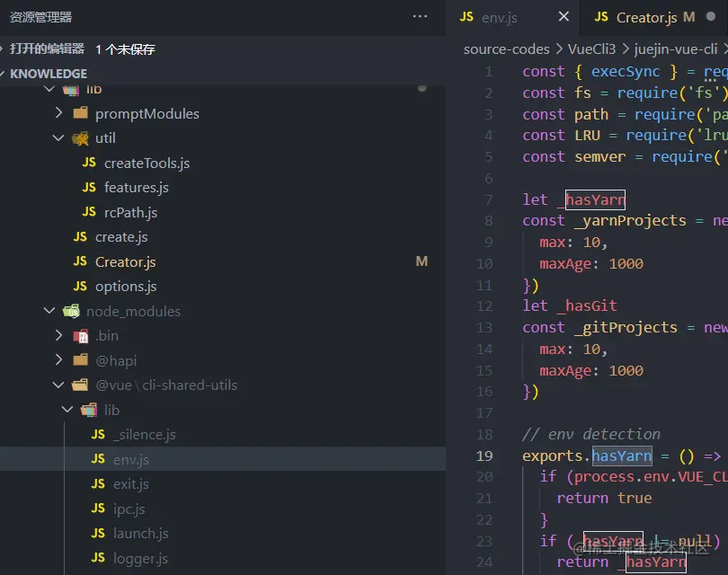The image size is (728, 575).
Task: Click JS icon beside exit.js
Action: tap(98, 483)
